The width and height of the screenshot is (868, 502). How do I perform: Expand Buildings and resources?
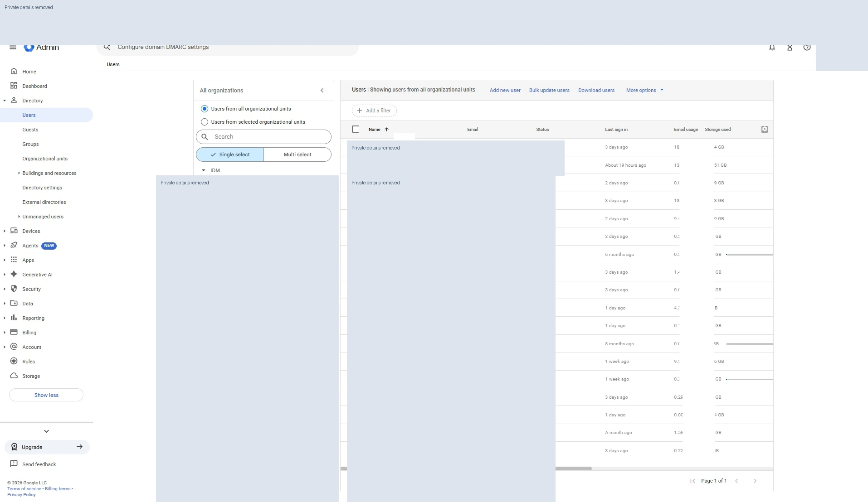[19, 173]
